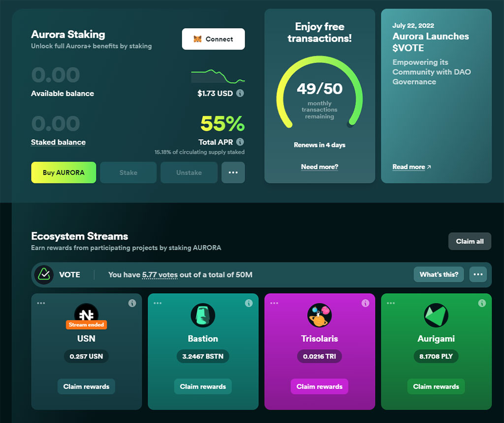Open the info icon on the Bastion card
The height and width of the screenshot is (423, 504).
tap(249, 303)
